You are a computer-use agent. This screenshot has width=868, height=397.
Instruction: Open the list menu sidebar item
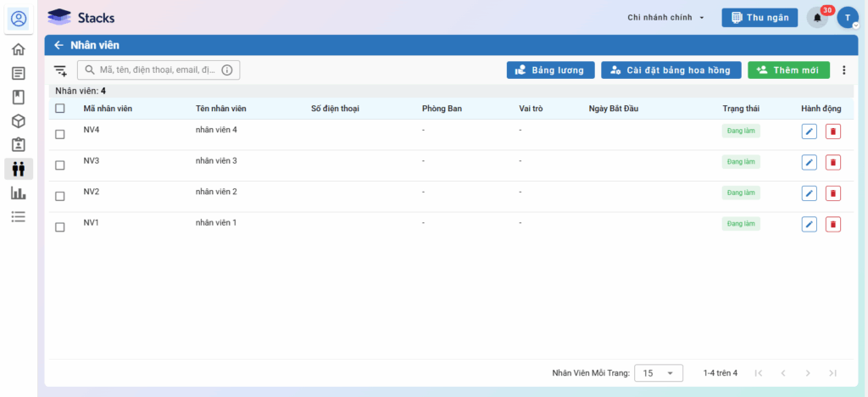coord(18,216)
